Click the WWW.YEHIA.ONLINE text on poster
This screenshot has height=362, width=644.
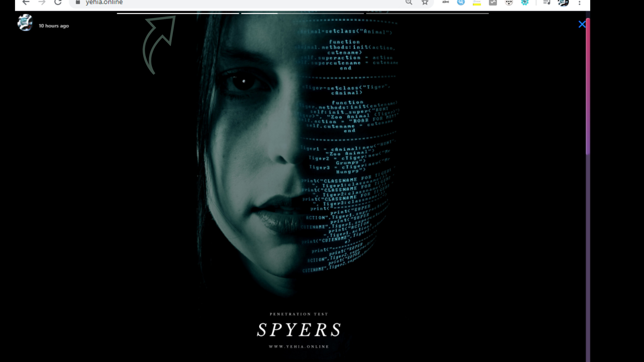[x=299, y=347]
